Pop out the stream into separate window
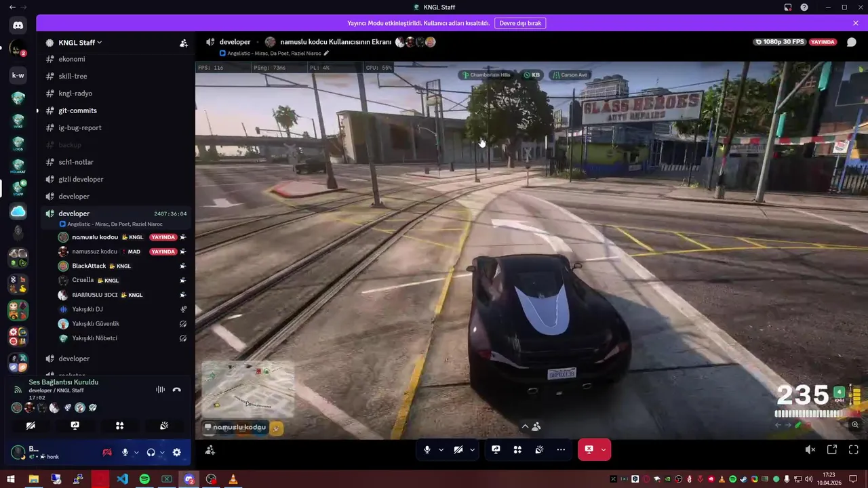The height and width of the screenshot is (488, 868). coord(832,449)
